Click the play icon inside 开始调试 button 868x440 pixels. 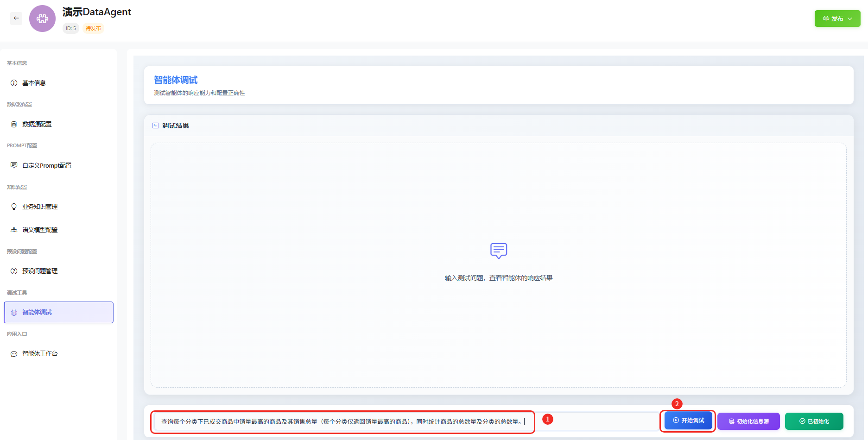[675, 421]
